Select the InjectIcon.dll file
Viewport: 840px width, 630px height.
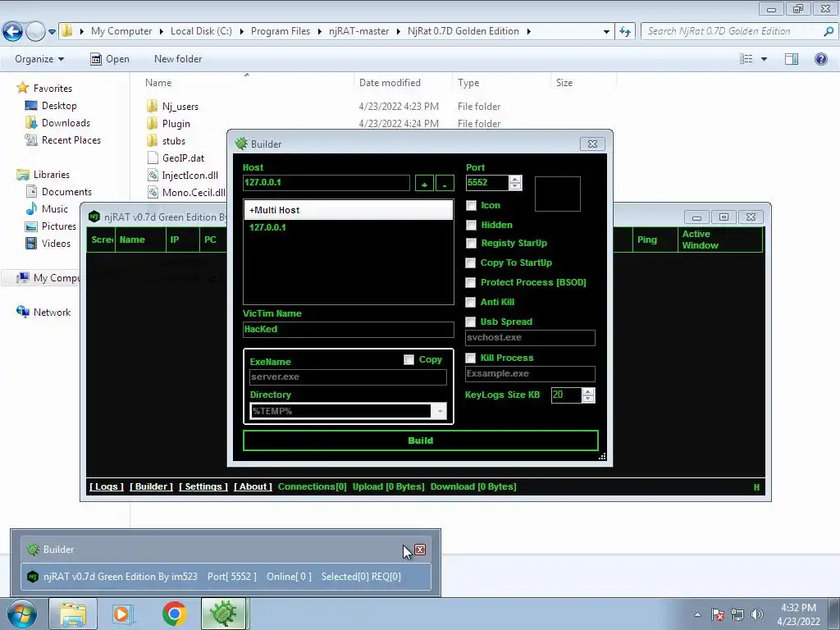(189, 176)
